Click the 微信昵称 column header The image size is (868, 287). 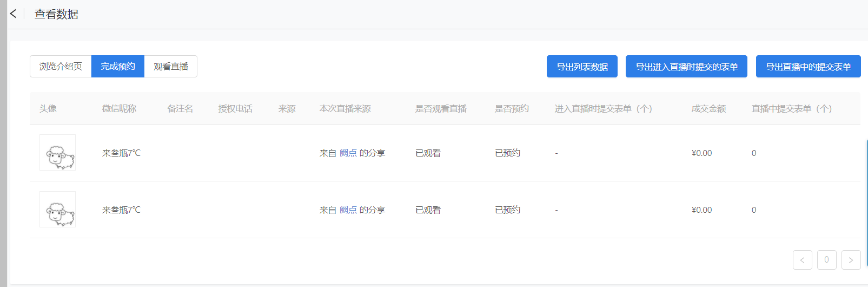tap(120, 109)
